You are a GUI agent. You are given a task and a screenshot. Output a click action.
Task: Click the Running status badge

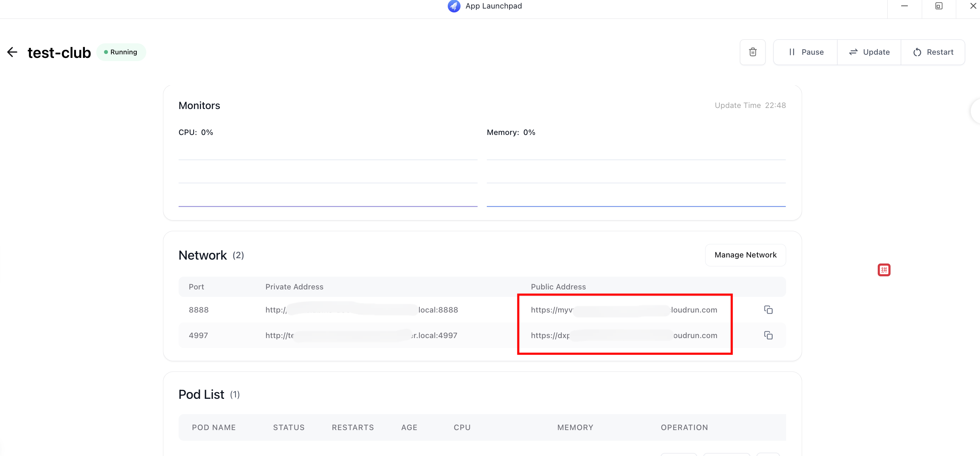[x=121, y=52]
